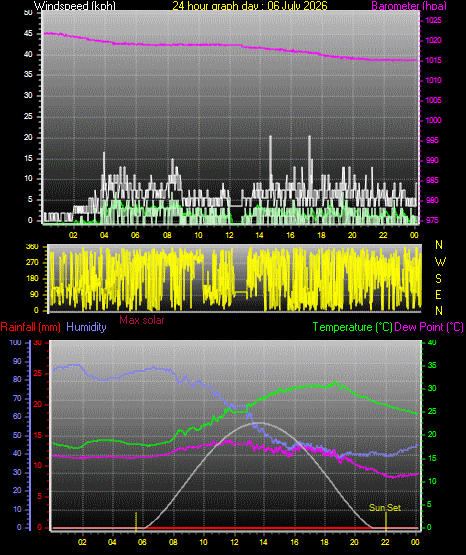Click the humidity axis value "100"
The image size is (466, 555).
[15, 343]
